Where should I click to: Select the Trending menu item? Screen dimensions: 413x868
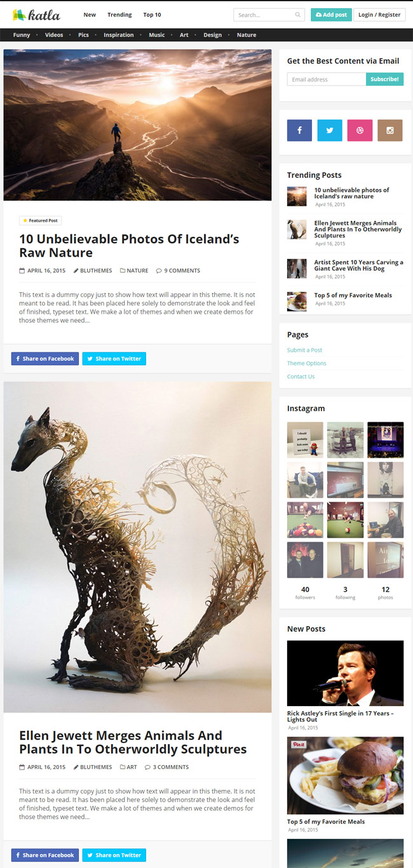(x=119, y=15)
